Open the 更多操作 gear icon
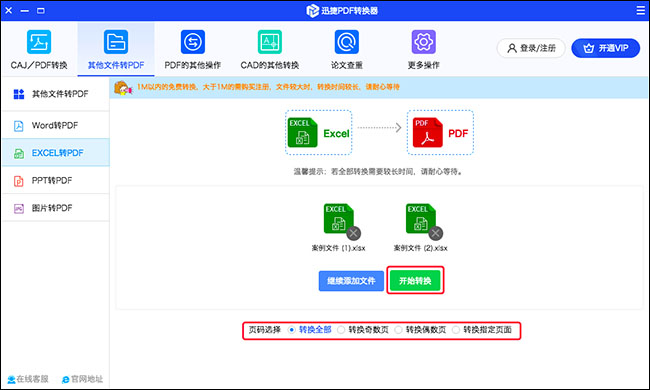 [424, 42]
